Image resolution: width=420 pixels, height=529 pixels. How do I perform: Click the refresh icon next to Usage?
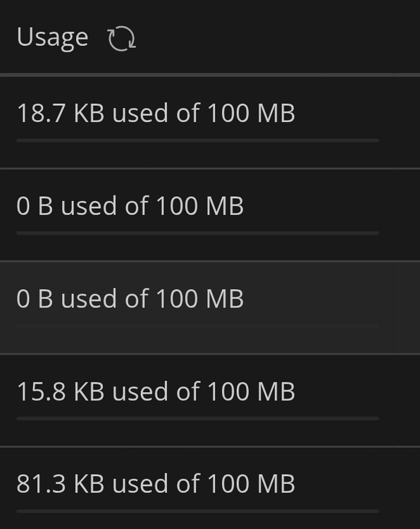(122, 39)
